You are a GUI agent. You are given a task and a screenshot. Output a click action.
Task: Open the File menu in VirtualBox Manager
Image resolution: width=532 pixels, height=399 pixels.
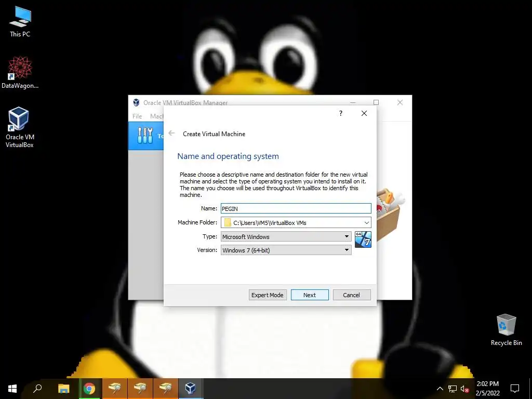click(x=137, y=116)
